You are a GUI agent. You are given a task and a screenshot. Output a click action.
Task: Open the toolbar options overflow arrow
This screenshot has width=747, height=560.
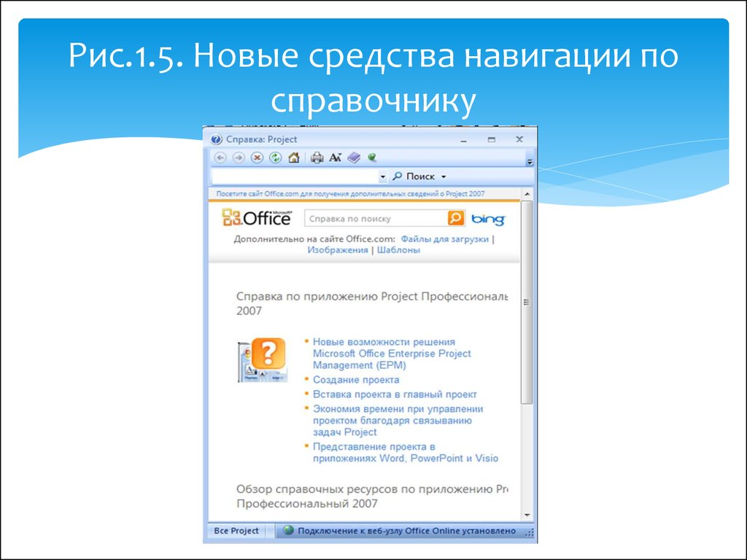coord(530,162)
